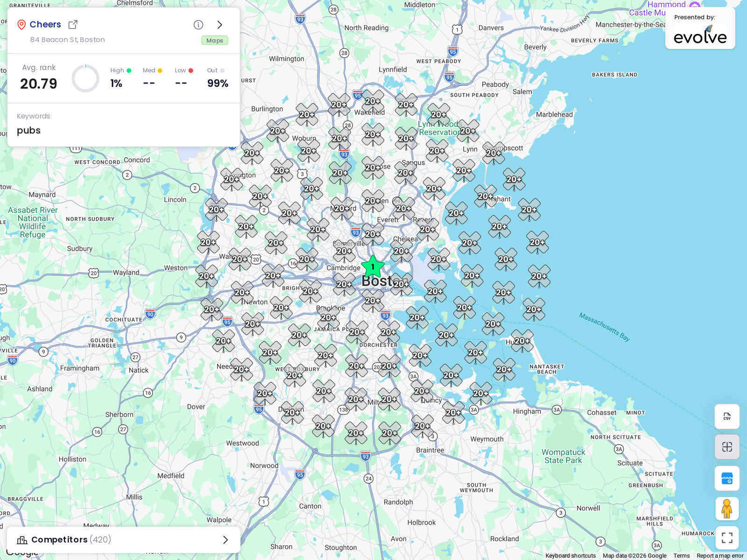Click the Cheers business name link
This screenshot has width=747, height=560.
tap(45, 24)
